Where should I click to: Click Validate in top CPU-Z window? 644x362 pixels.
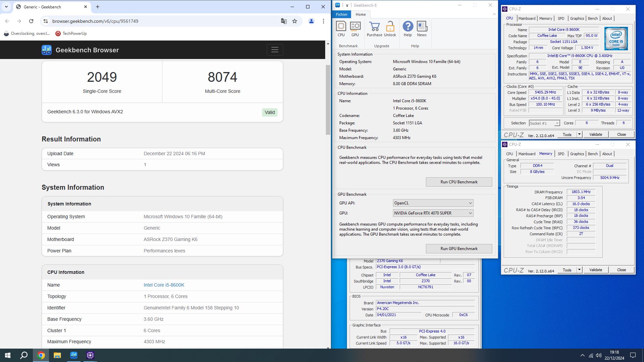pyautogui.click(x=596, y=134)
